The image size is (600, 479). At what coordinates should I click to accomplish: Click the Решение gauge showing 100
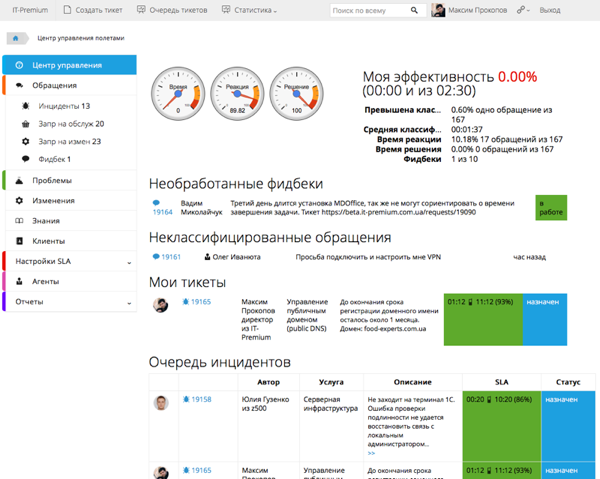[x=297, y=94]
